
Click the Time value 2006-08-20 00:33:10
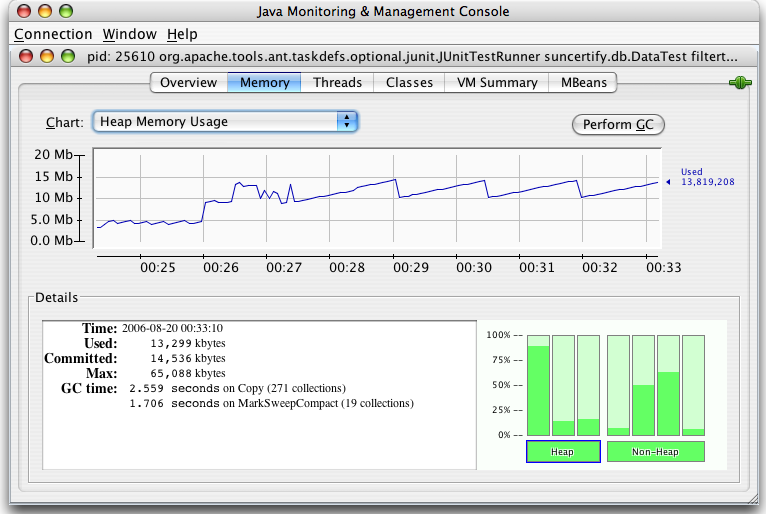(x=172, y=328)
